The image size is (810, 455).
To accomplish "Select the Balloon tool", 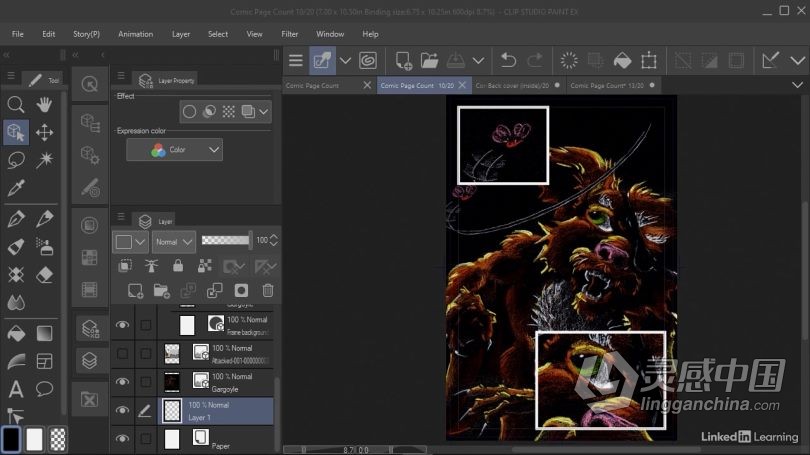I will 44,389.
